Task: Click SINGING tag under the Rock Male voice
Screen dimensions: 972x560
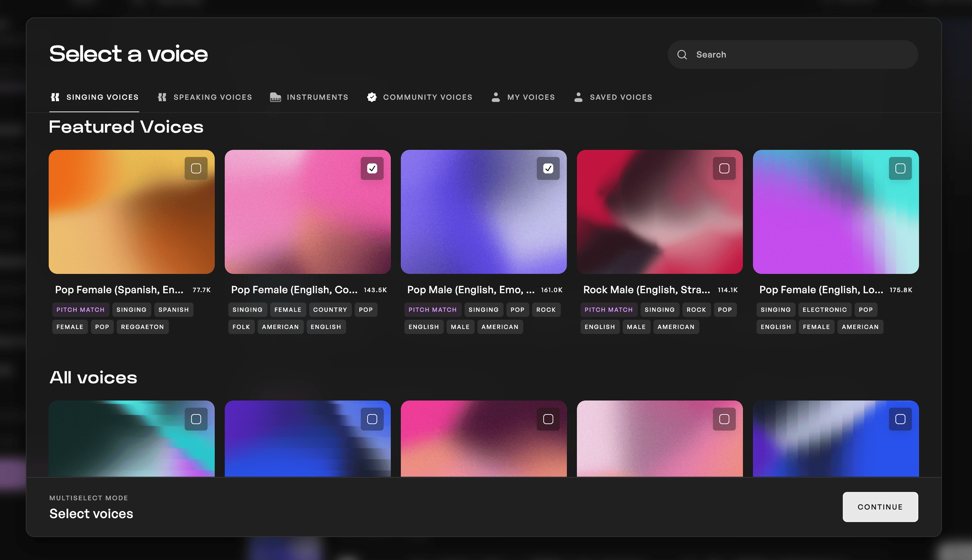Action: coord(660,310)
